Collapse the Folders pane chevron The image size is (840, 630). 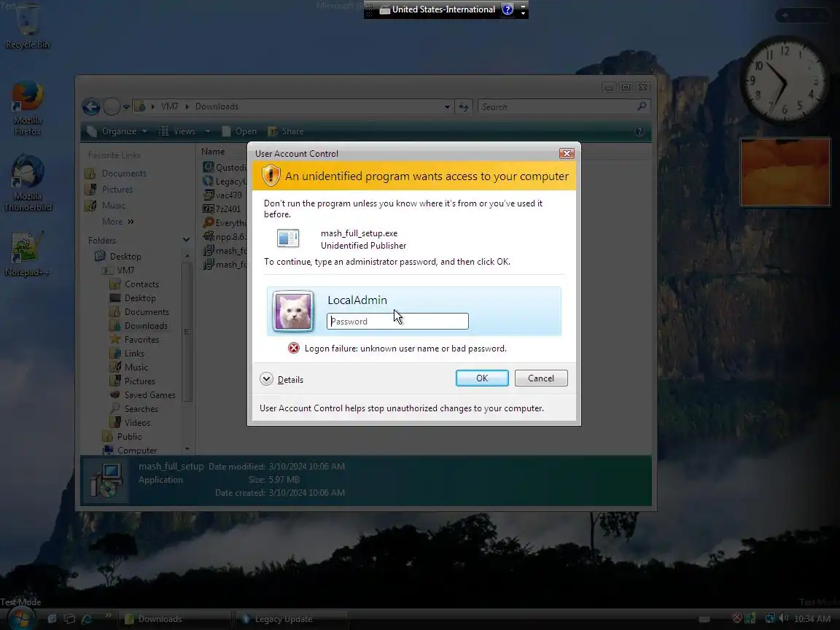[x=186, y=240]
